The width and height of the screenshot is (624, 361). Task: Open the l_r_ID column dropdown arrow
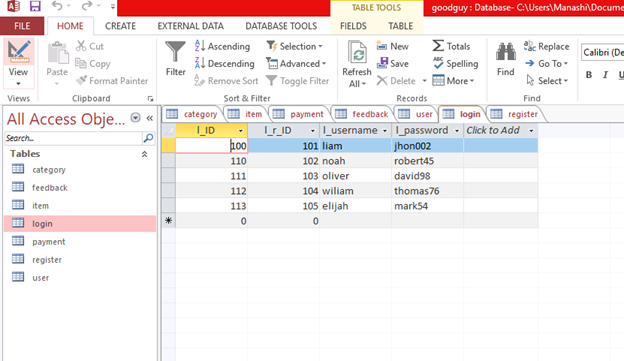click(x=312, y=131)
